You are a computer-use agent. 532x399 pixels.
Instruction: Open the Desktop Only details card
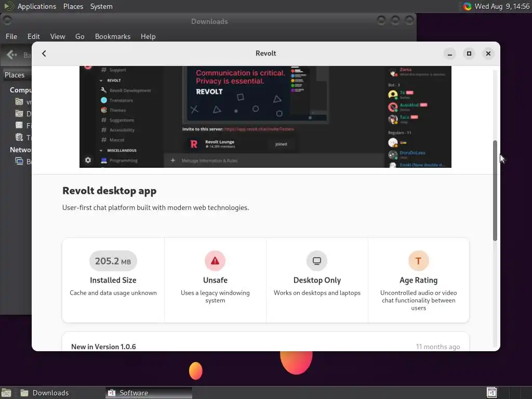pyautogui.click(x=317, y=280)
